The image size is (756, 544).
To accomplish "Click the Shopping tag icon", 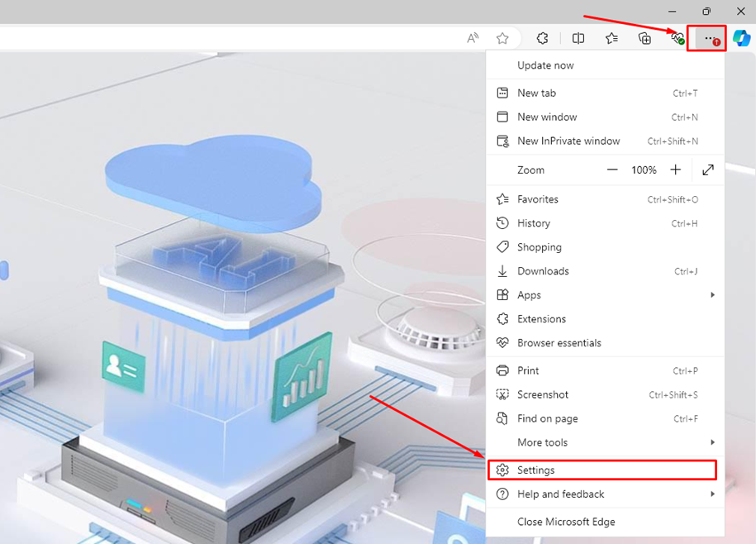I will point(502,247).
